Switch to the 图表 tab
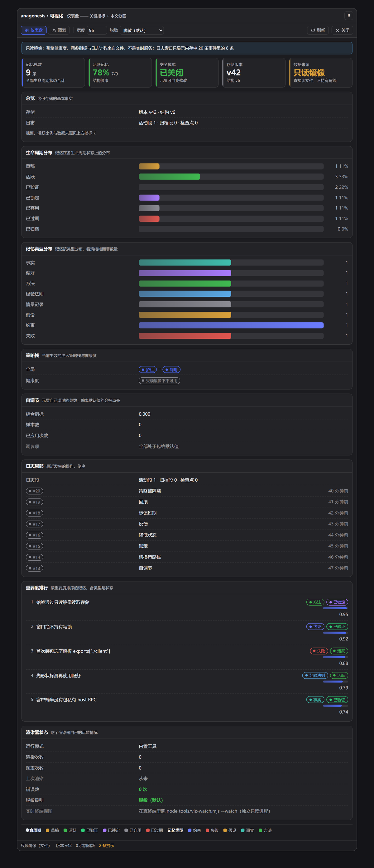This screenshot has height=868, width=374. [59, 30]
